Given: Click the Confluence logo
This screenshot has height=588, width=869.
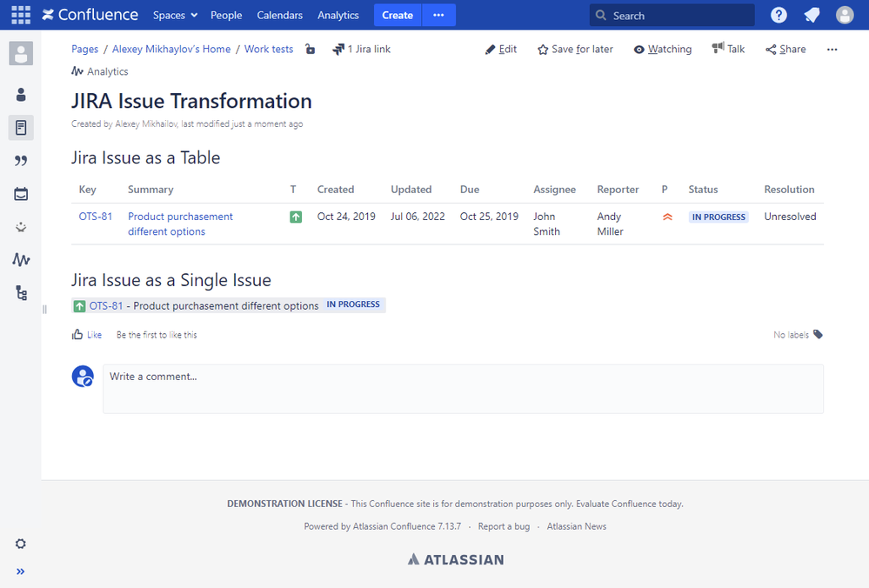Looking at the screenshot, I should [90, 15].
